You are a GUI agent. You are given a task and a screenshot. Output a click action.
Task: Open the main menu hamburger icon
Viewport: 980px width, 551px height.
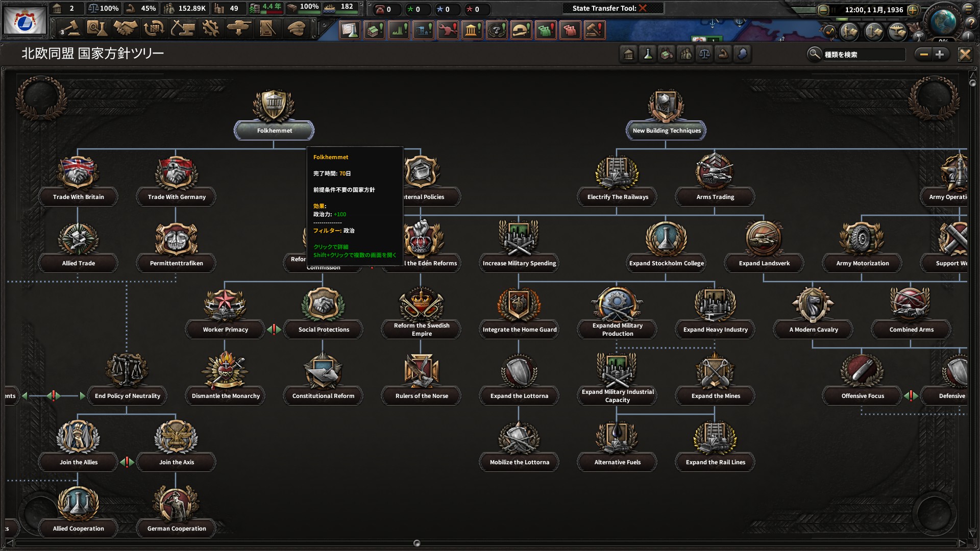[968, 9]
